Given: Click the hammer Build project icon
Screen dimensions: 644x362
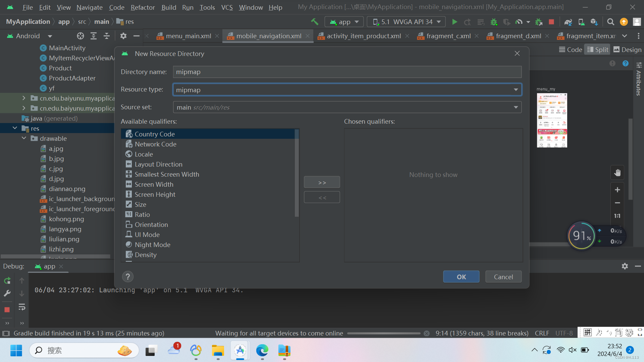Looking at the screenshot, I should pyautogui.click(x=314, y=22).
